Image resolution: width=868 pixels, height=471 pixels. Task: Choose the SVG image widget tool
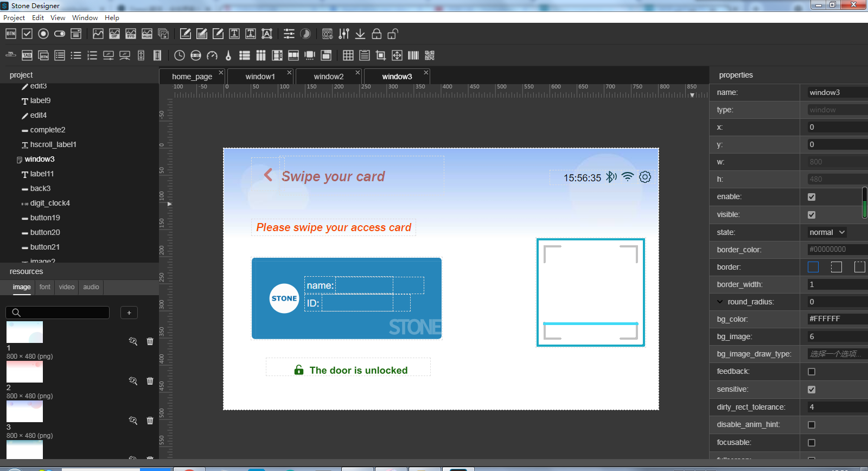[131, 34]
